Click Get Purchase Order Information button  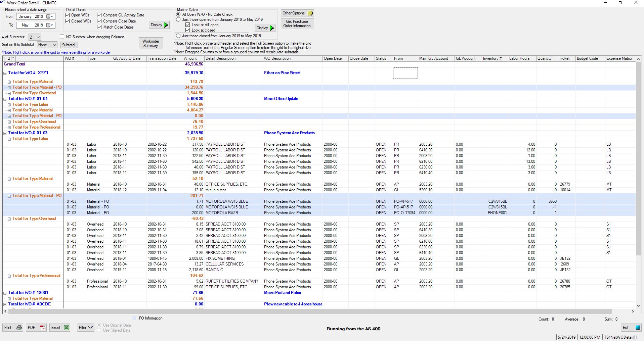[x=297, y=23]
